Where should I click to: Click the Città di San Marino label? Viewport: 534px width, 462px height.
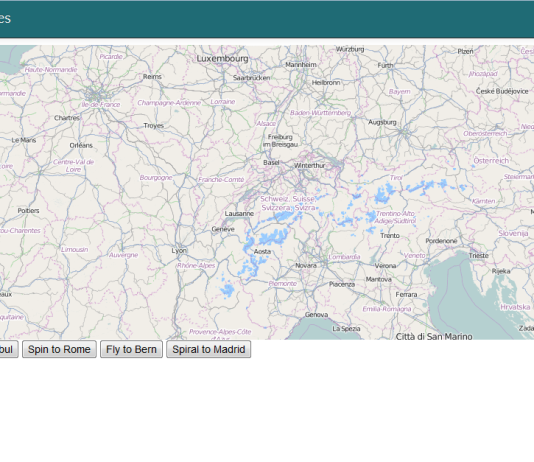click(x=434, y=336)
